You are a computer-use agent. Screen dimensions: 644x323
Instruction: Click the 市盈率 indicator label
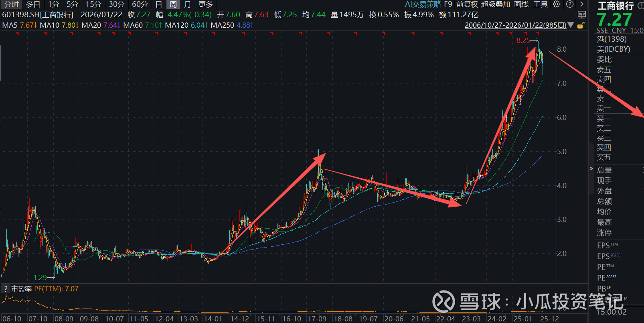[21, 289]
